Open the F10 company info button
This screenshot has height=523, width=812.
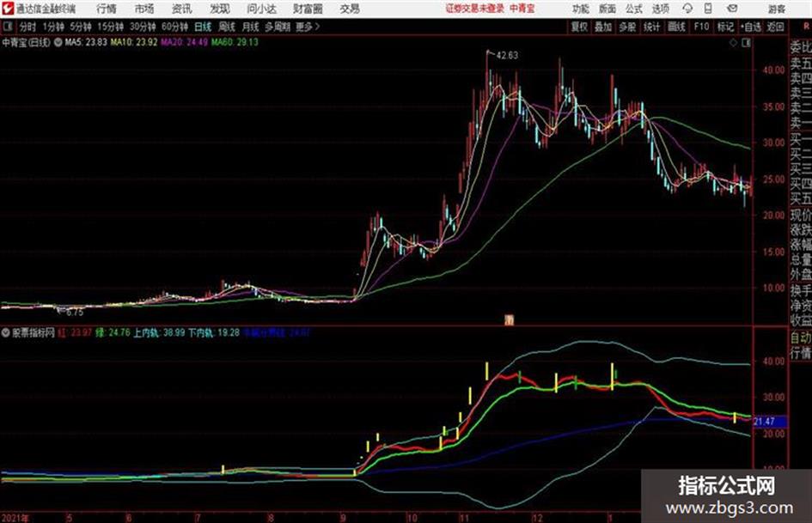[702, 27]
